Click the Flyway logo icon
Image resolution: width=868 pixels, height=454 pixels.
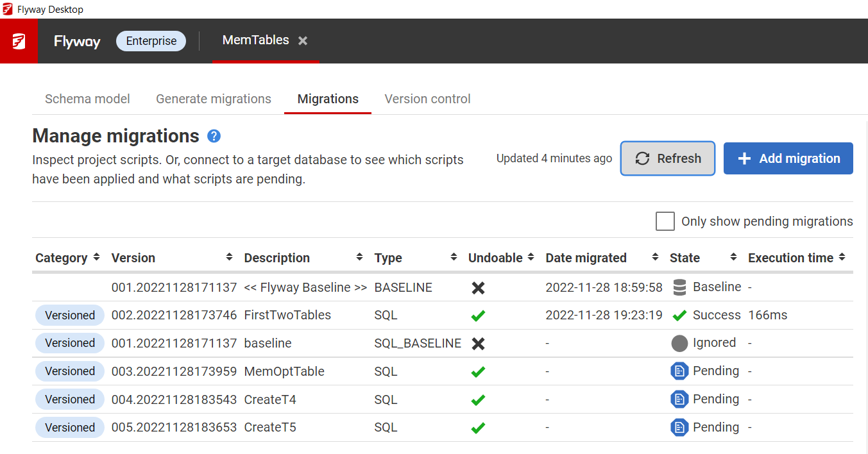pyautogui.click(x=19, y=40)
